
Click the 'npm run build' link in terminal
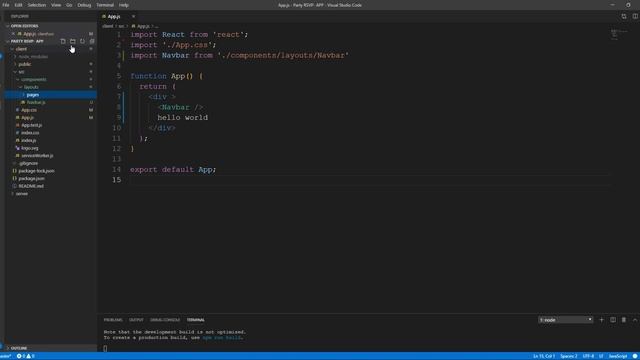tap(222, 338)
